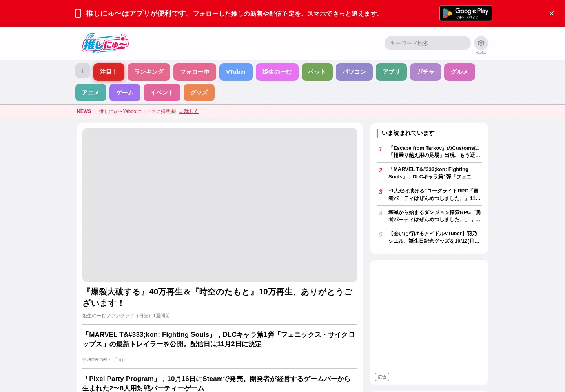Click the NEWS label in the news bar
The width and height of the screenshot is (565, 392).
pyautogui.click(x=84, y=111)
